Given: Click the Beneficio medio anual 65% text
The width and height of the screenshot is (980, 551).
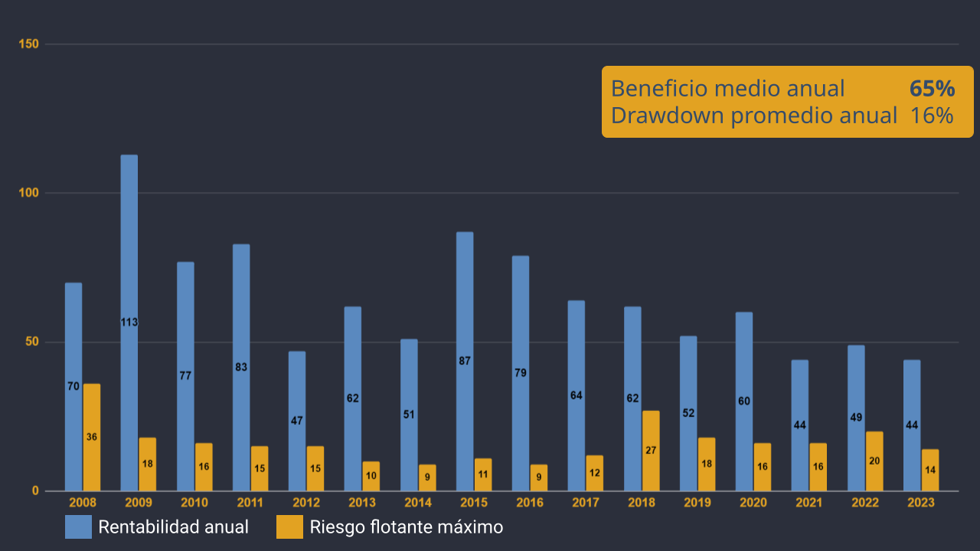Looking at the screenshot, I should pos(782,89).
